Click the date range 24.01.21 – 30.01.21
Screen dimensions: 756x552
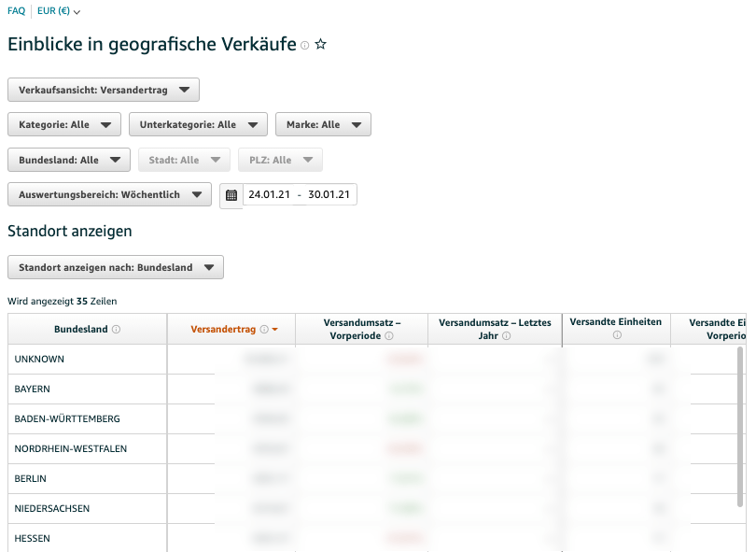coord(299,195)
